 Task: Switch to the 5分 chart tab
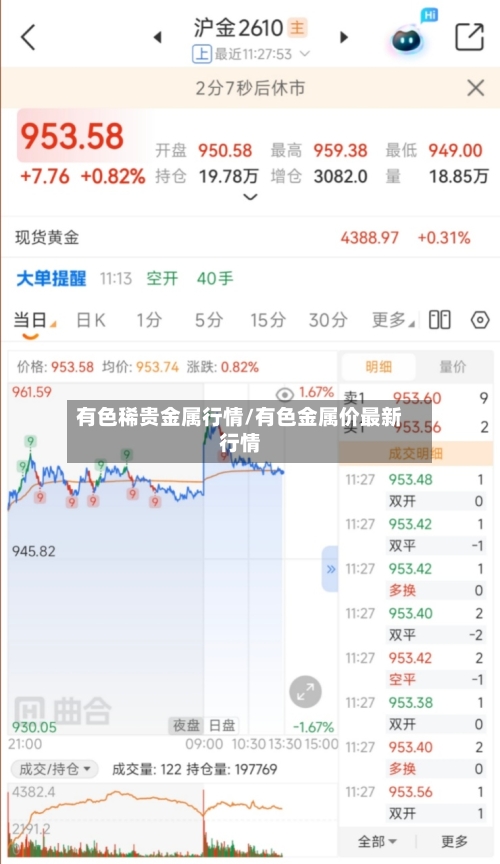209,320
